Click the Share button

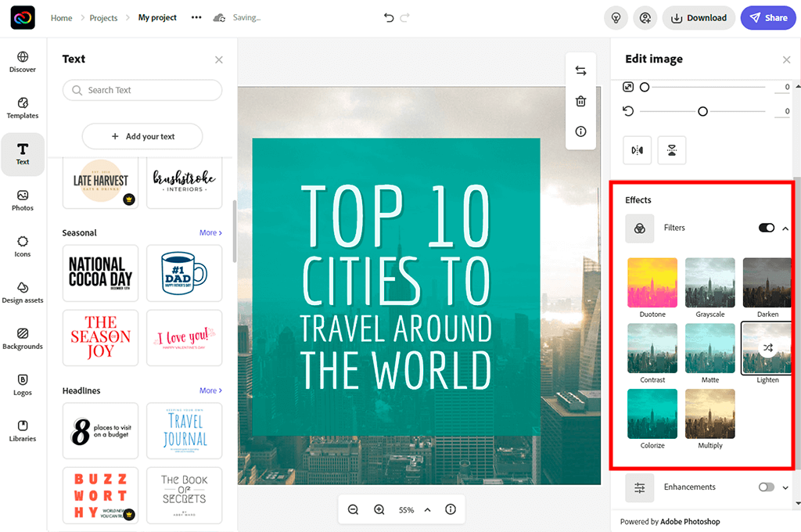tap(768, 18)
